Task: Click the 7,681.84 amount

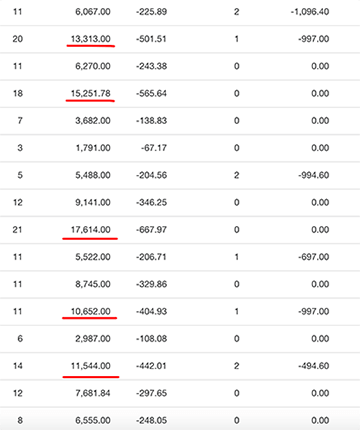Action: tap(93, 393)
